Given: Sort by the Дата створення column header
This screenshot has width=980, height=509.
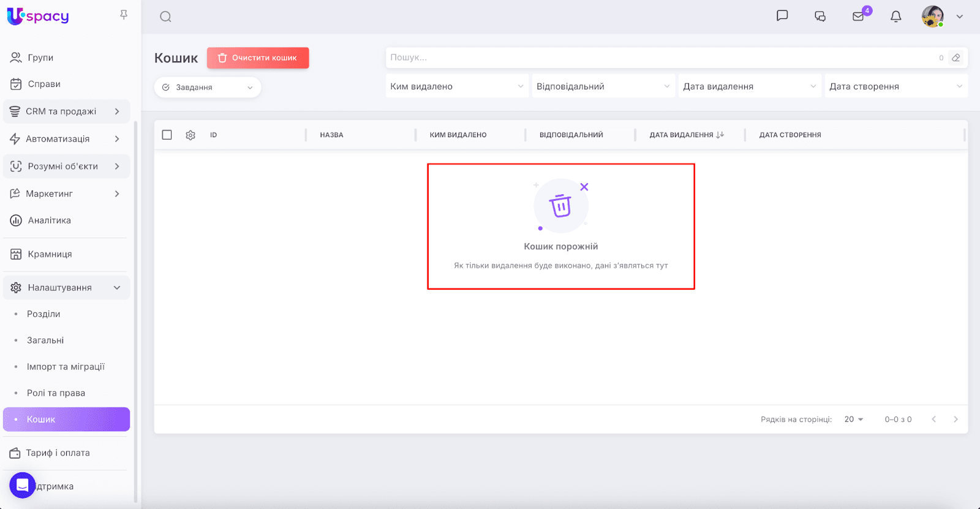Looking at the screenshot, I should [790, 135].
